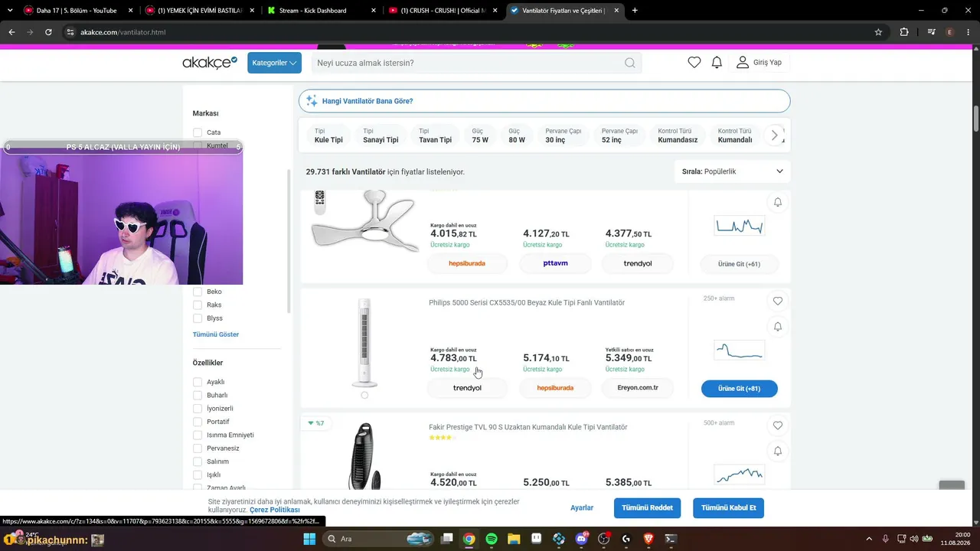This screenshot has height=551, width=980.
Task: Enable the İyonizerli feature filter
Action: (x=198, y=409)
